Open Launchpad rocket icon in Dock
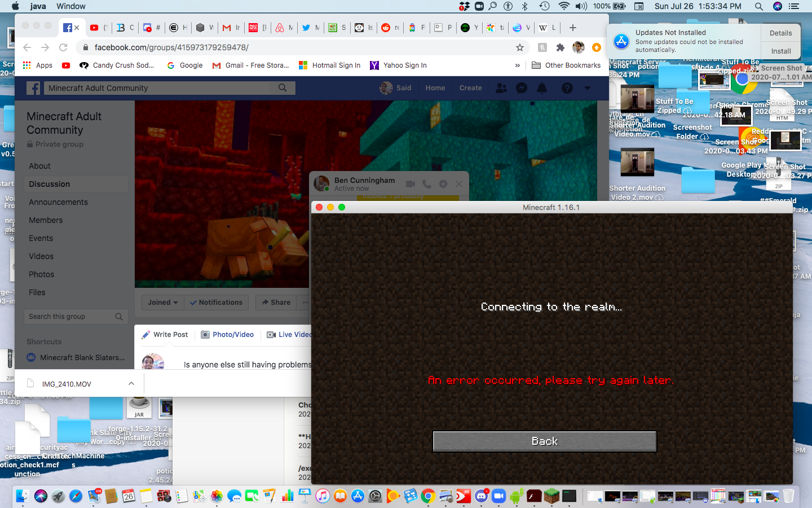The width and height of the screenshot is (812, 508). tap(58, 496)
